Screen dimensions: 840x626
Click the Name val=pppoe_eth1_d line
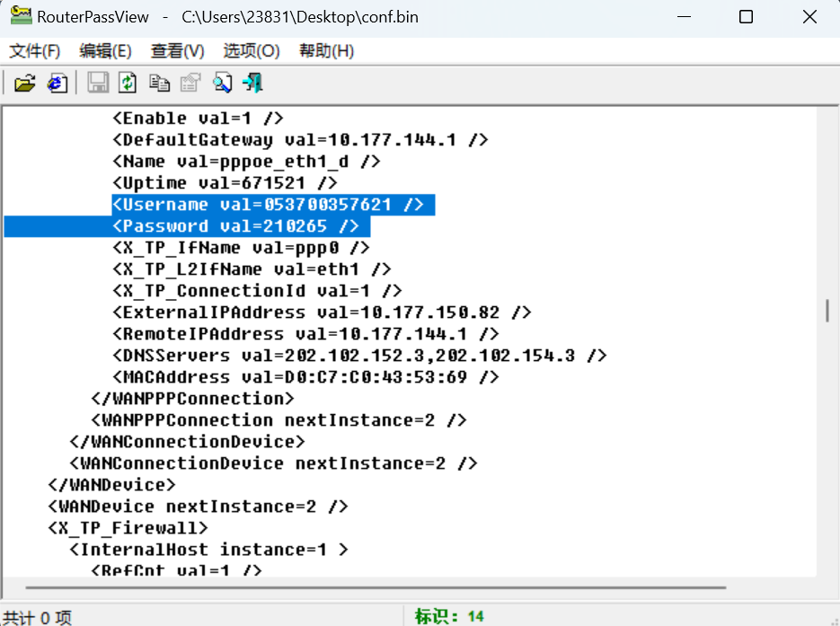246,161
